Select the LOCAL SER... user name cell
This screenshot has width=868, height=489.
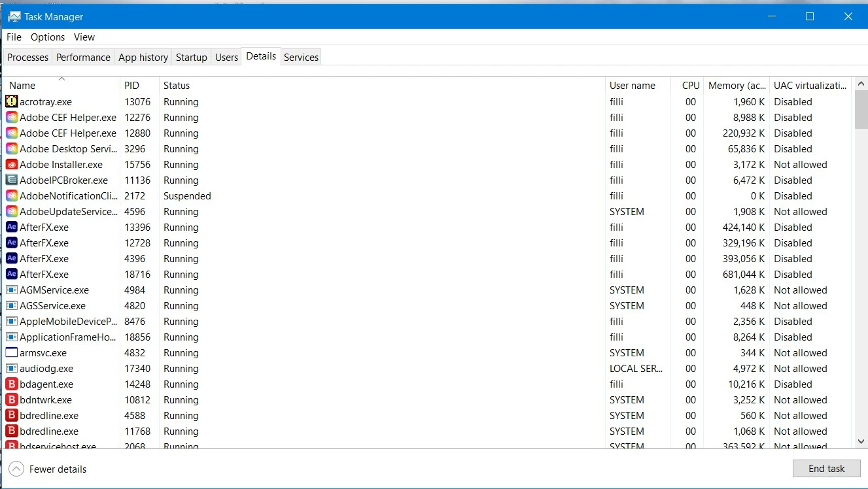pyautogui.click(x=636, y=369)
